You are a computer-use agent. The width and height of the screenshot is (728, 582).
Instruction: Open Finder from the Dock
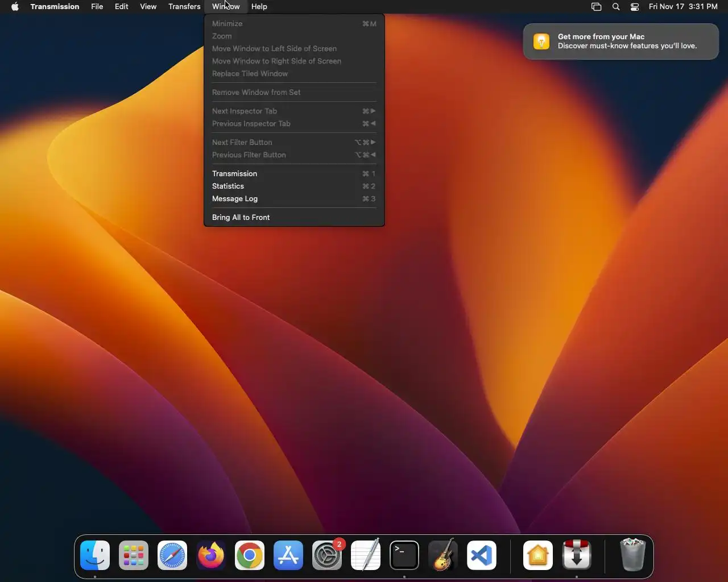tap(95, 555)
